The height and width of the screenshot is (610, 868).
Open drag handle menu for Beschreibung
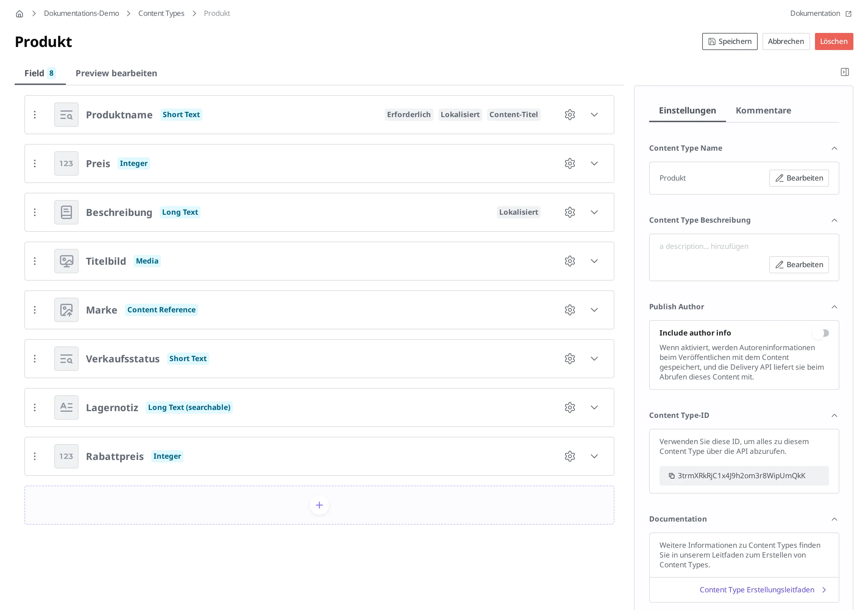click(35, 212)
